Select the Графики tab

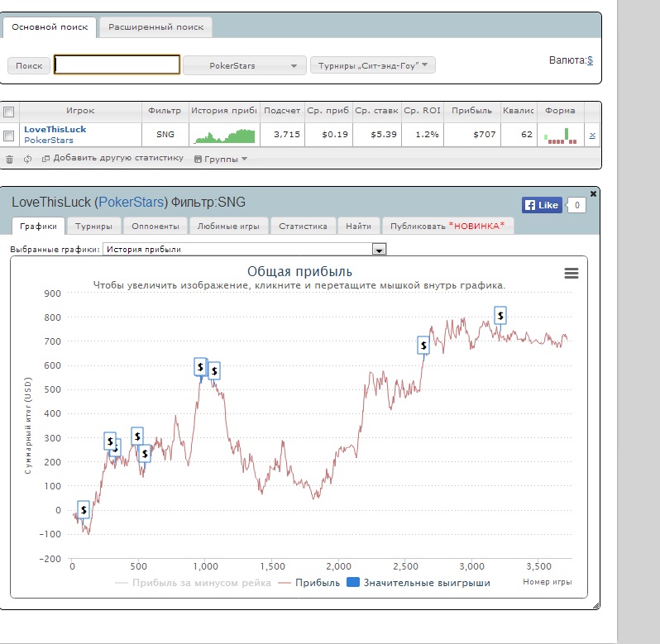pos(38,226)
